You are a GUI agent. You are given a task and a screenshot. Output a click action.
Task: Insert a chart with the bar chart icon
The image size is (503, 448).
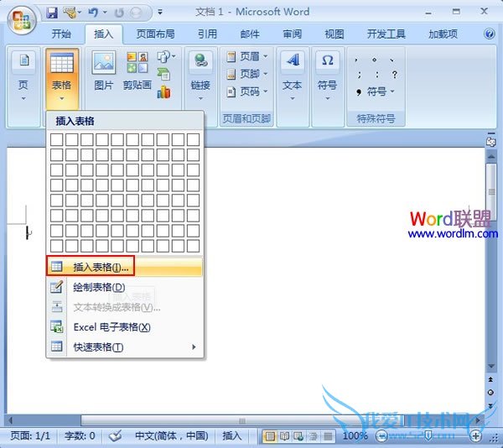pyautogui.click(x=163, y=92)
